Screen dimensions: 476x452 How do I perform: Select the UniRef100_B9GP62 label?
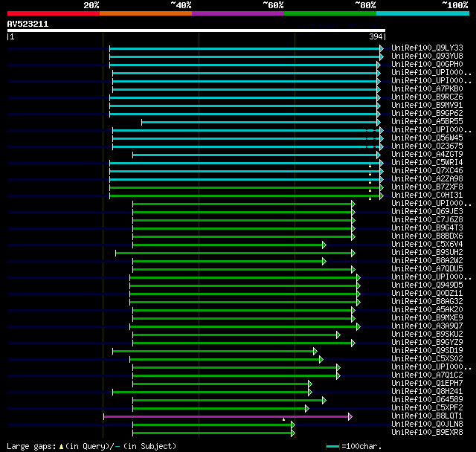[x=427, y=114]
